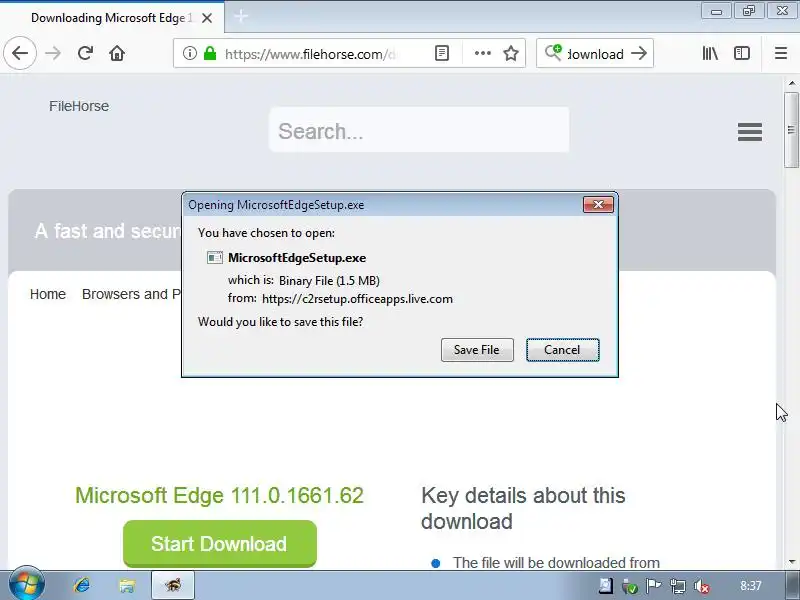Click the c2rsetup.officeapps.live.com source URL
800x600 pixels.
(357, 299)
